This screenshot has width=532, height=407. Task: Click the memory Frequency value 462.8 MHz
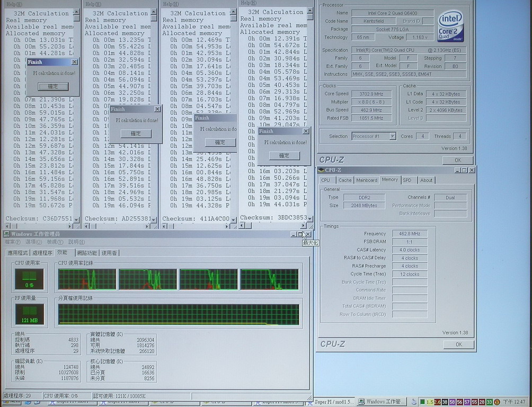click(x=410, y=234)
